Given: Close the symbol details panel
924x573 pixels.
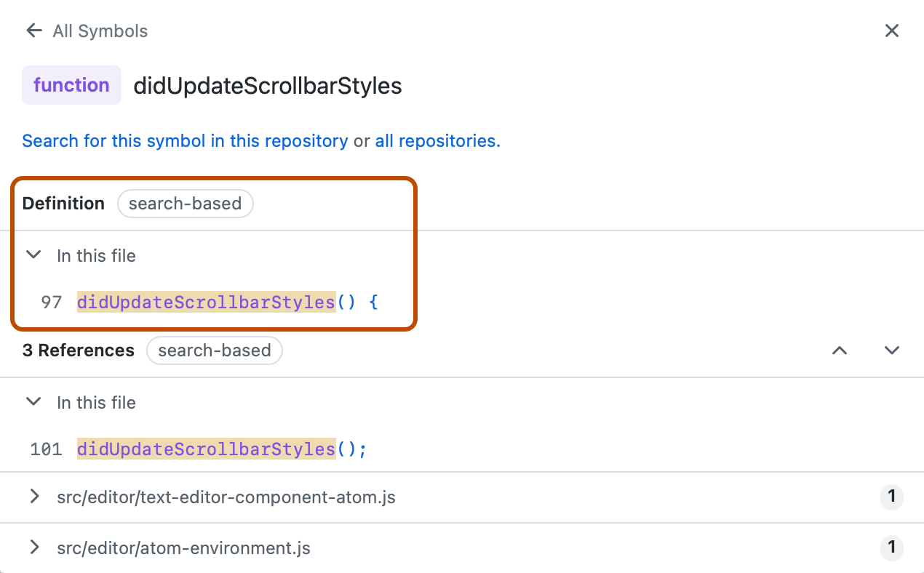Looking at the screenshot, I should [x=892, y=31].
